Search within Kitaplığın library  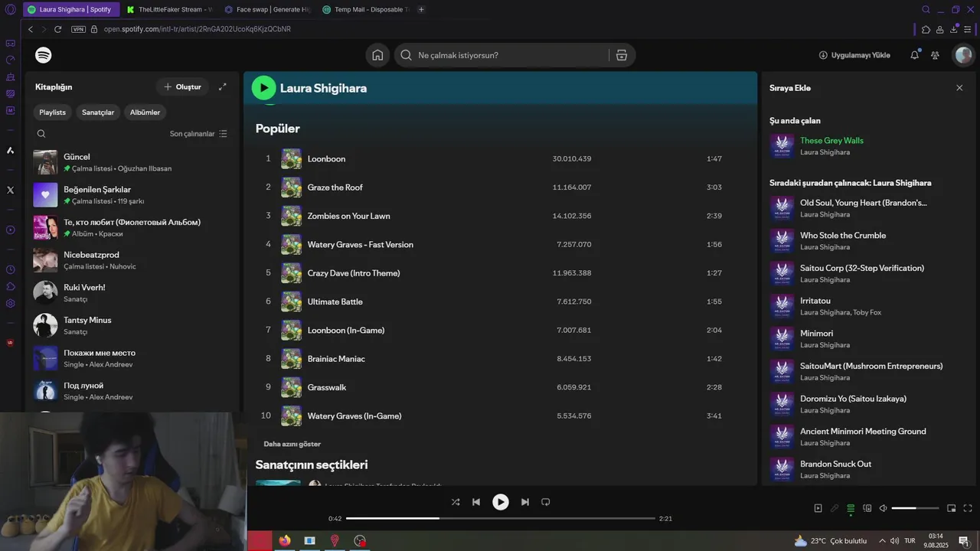41,133
